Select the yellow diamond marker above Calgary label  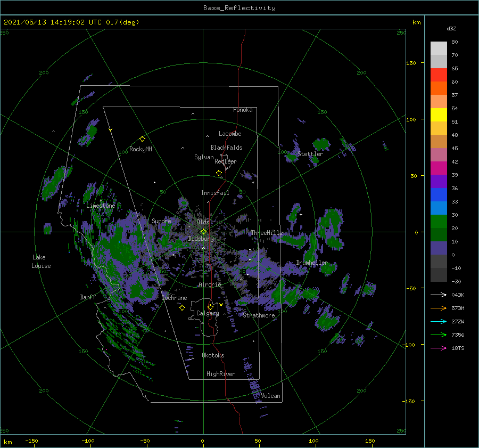[x=210, y=307]
